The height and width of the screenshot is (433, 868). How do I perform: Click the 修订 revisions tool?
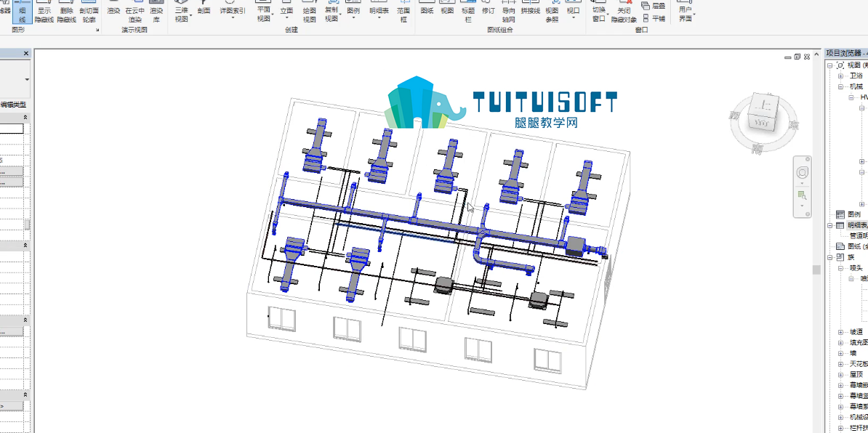click(489, 8)
